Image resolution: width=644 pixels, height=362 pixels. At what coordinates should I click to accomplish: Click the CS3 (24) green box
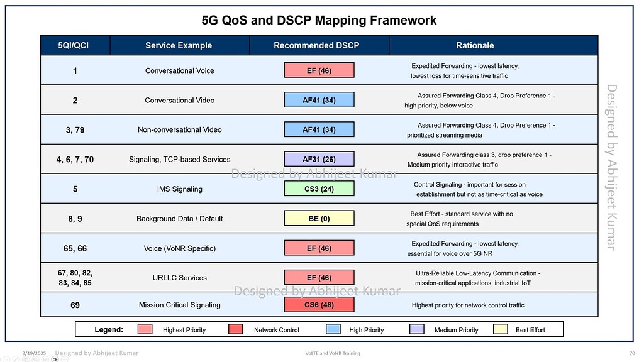click(319, 189)
